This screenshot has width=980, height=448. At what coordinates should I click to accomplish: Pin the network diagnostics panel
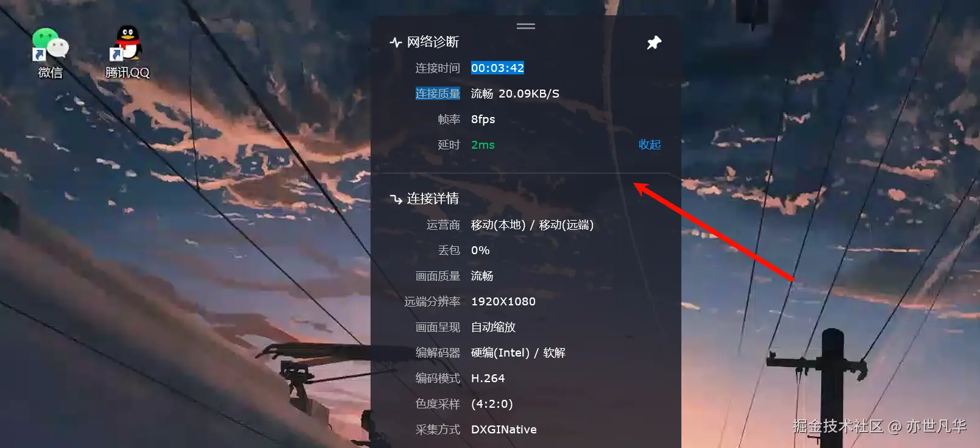point(654,43)
